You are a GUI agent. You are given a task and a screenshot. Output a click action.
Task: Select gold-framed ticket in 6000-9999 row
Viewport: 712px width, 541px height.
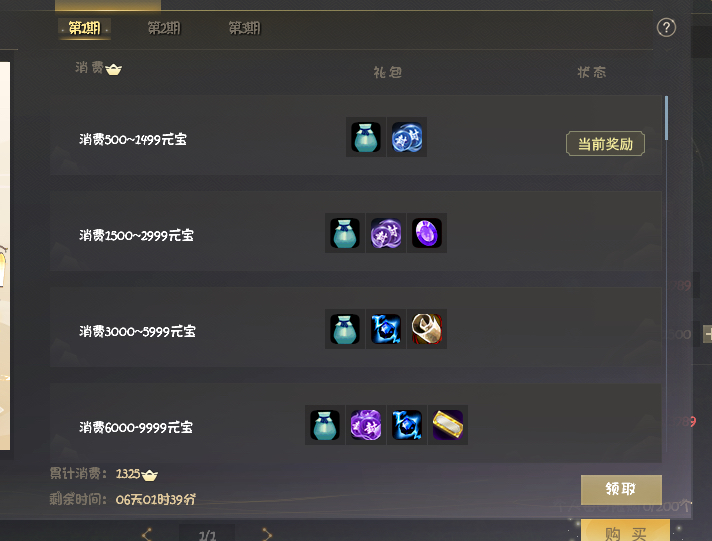point(448,425)
